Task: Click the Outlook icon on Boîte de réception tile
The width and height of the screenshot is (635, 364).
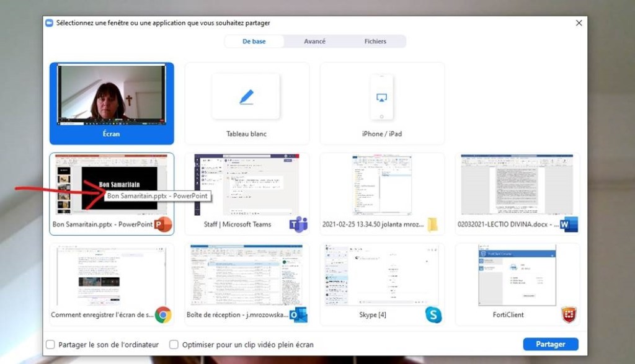Action: [298, 315]
